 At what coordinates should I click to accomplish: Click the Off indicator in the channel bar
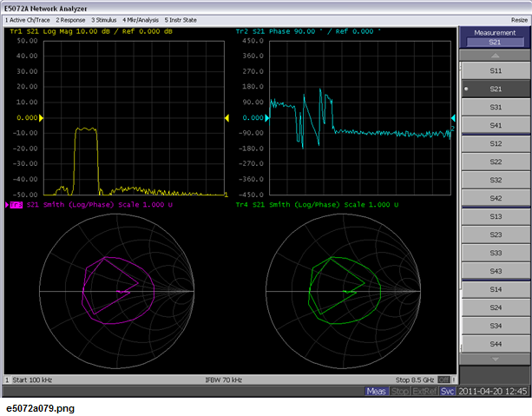(443, 380)
